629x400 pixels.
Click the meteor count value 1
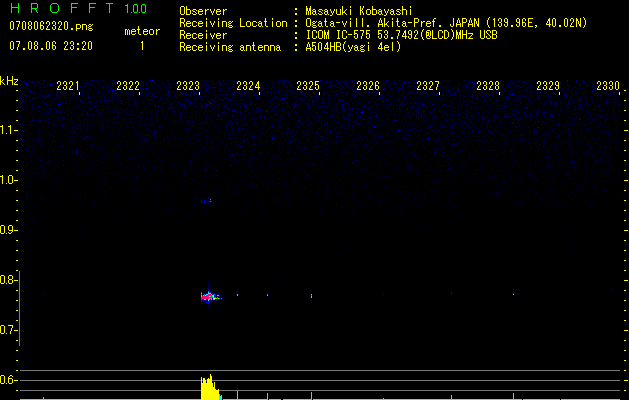(142, 46)
